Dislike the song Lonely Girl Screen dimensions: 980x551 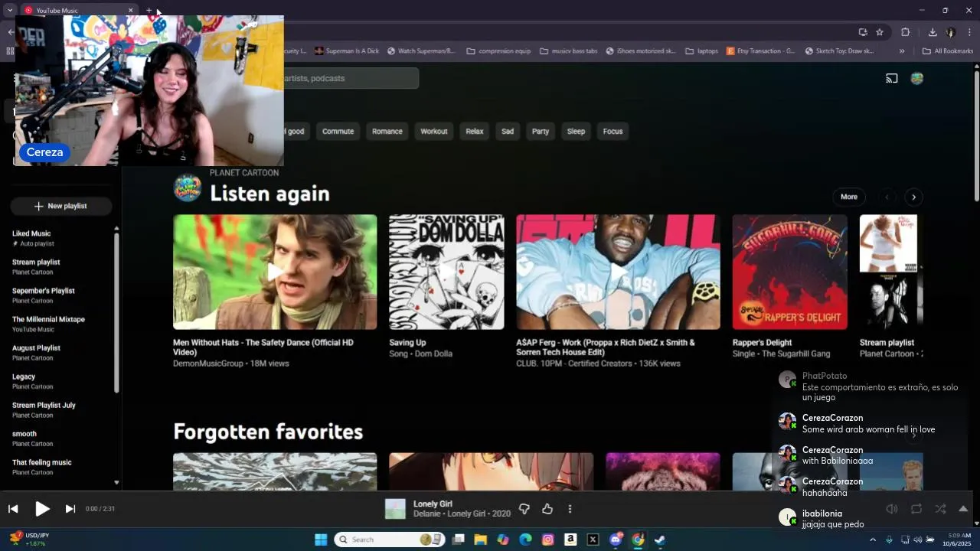pos(524,509)
